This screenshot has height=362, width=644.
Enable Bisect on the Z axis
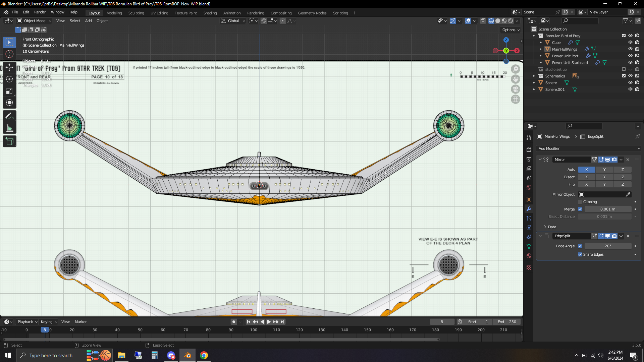coord(623,177)
